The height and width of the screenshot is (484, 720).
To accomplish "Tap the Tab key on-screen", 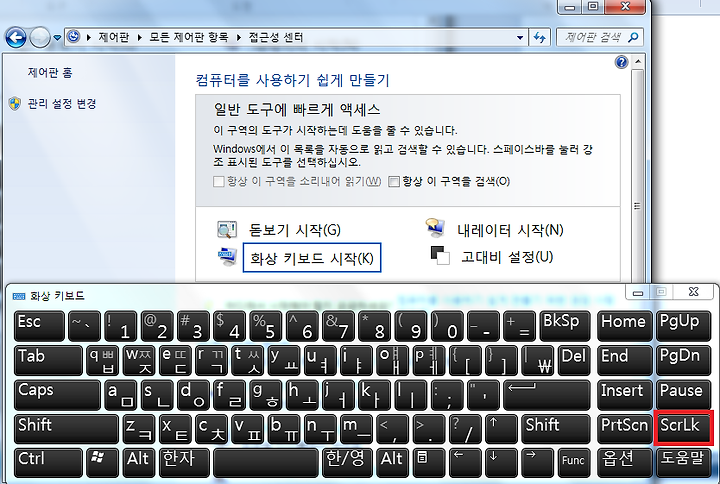I will click(48, 361).
